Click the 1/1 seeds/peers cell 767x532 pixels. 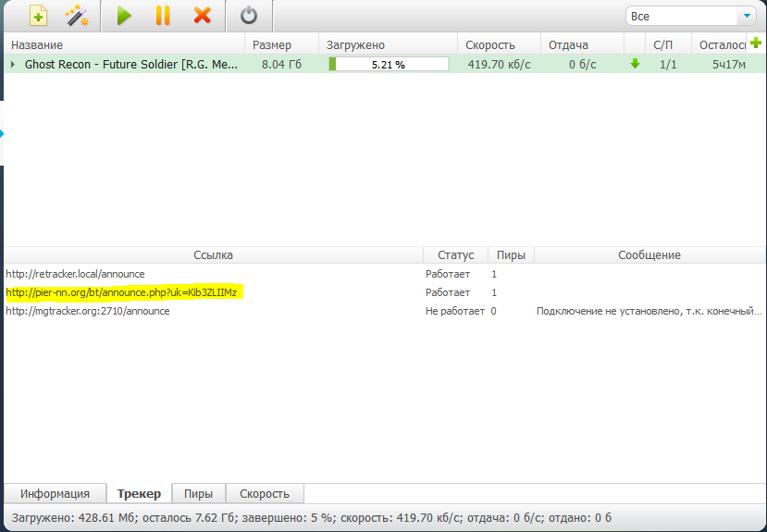668,64
